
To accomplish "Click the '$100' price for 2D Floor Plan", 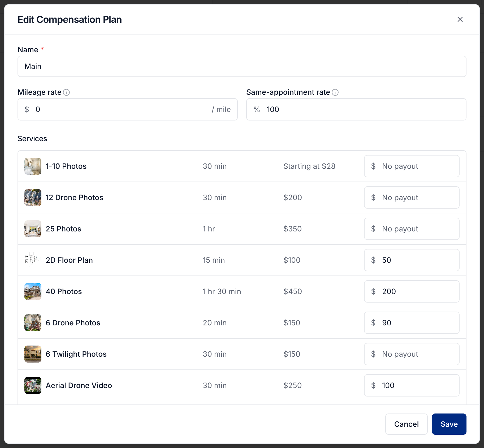I will (x=292, y=260).
